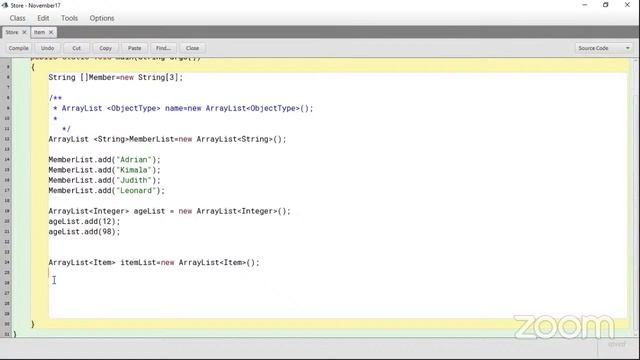Click the text 'MemberList.add("Kimala");'
Viewport: 640px width, 360px height.
[x=104, y=170]
